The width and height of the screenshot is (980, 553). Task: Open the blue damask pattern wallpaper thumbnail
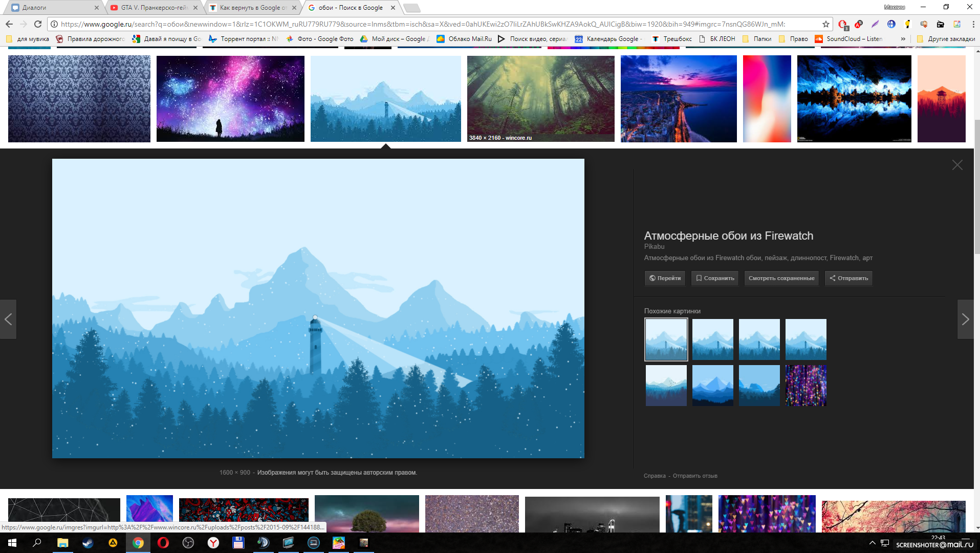[x=79, y=98]
